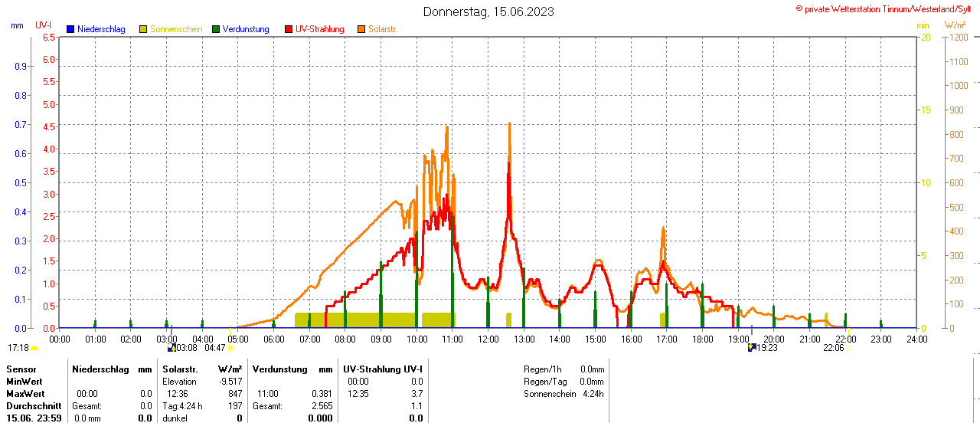Click the sunrise sun icon at 04:47

point(230,348)
